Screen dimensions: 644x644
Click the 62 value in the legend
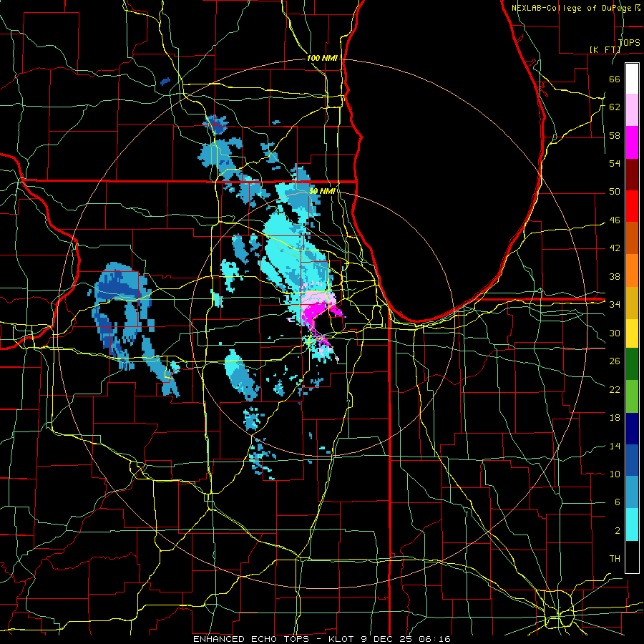tap(615, 107)
